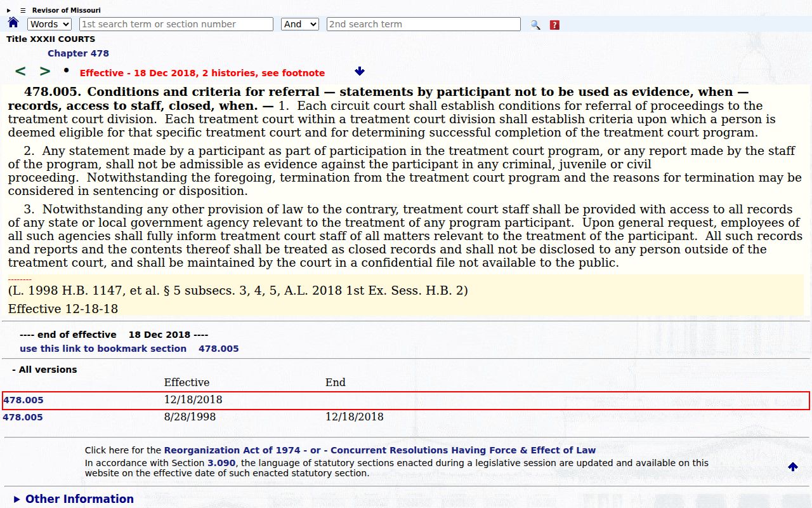The image size is (812, 508).
Task: Open the Words search type dropdown
Action: [49, 24]
